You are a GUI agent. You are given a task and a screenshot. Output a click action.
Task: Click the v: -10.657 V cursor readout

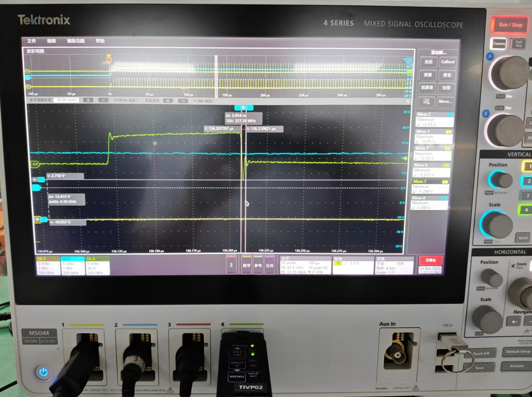coord(68,222)
